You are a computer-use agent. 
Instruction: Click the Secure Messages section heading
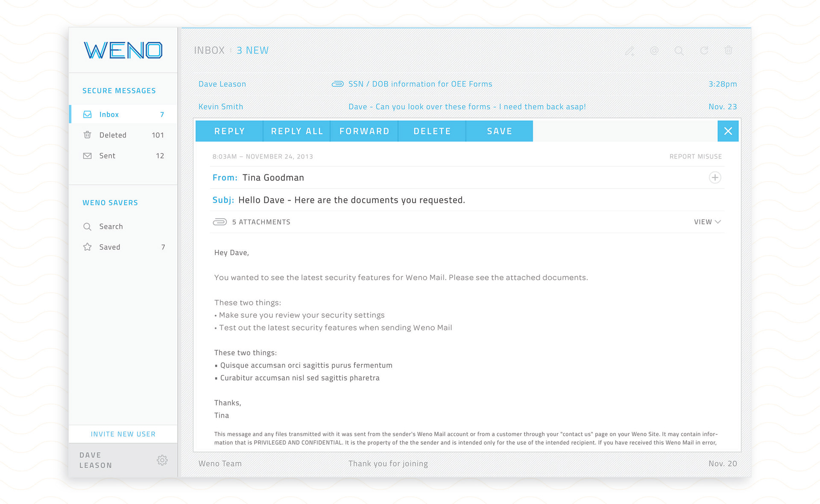pos(119,91)
